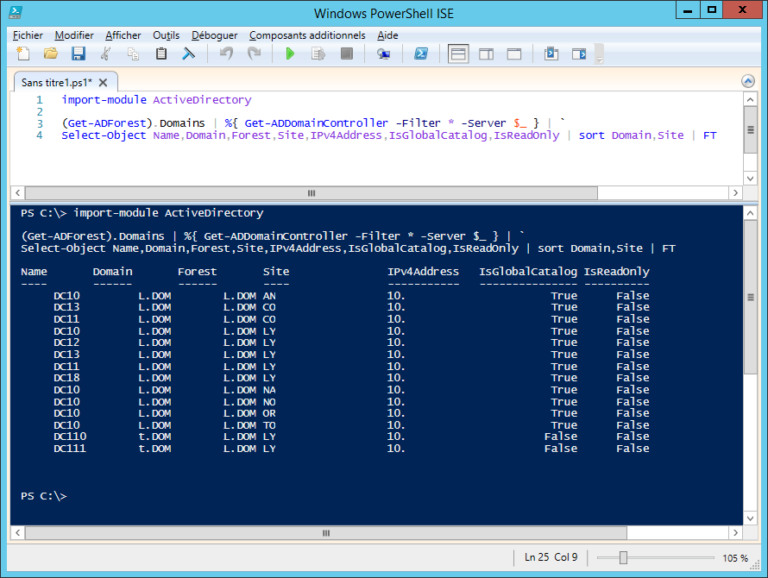
Task: Click DC12 in console output
Action: point(67,342)
